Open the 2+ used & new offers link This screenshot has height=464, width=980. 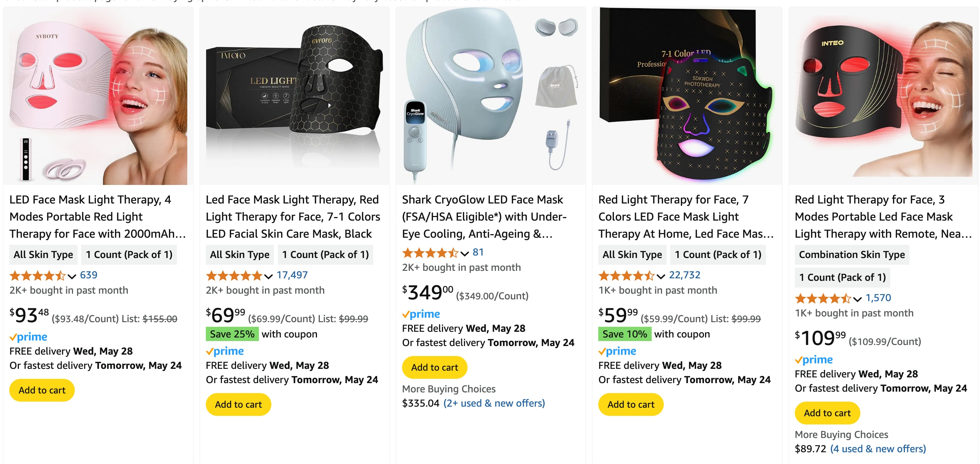point(494,403)
